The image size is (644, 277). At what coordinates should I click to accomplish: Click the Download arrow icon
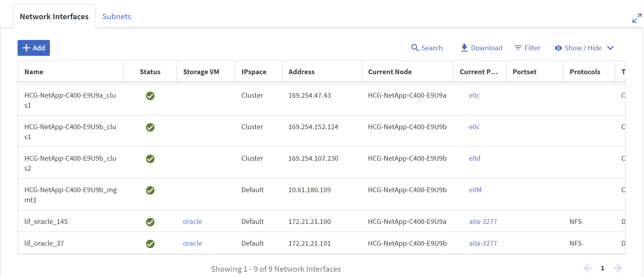[x=464, y=48]
